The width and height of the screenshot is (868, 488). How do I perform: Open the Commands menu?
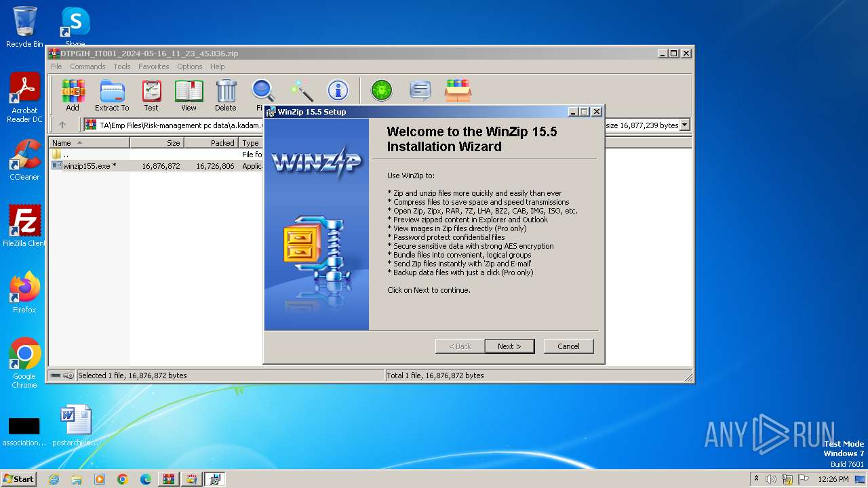[x=87, y=66]
